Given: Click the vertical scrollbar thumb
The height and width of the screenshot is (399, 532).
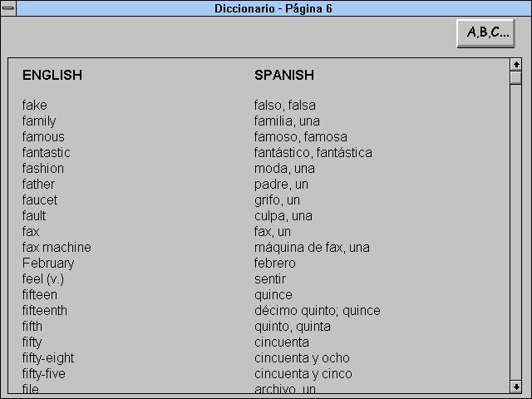Looking at the screenshot, I should (x=516, y=77).
